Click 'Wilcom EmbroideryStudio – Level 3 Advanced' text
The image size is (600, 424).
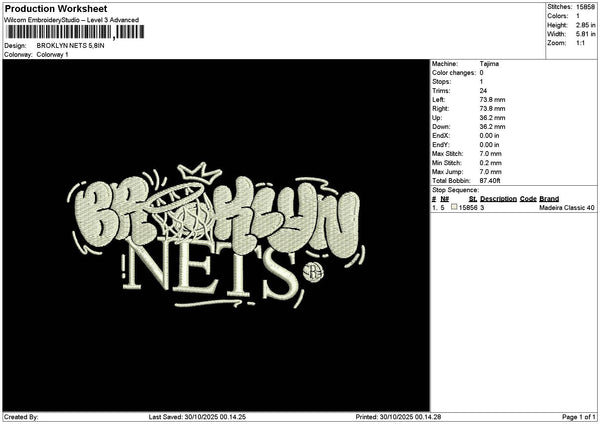click(71, 20)
